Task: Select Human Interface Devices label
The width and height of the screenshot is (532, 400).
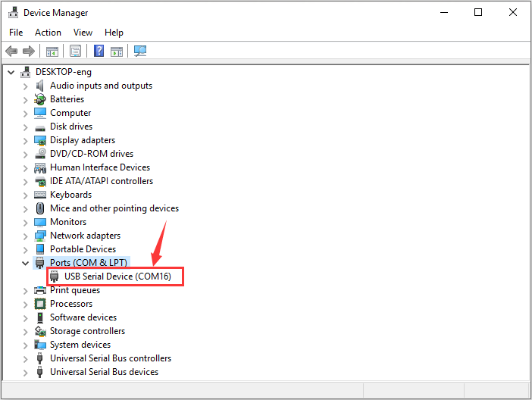Action: [x=100, y=167]
